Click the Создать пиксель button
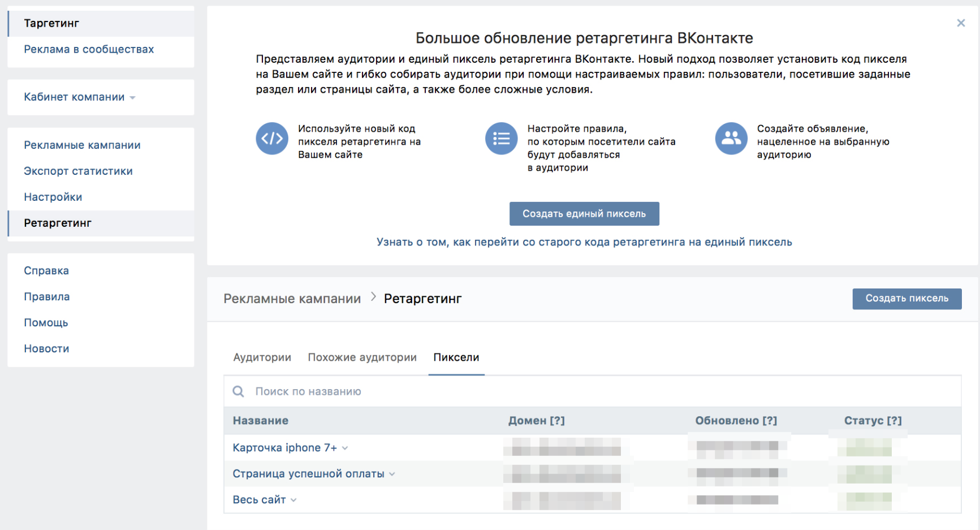Screen dimensions: 980x530 (x=906, y=299)
